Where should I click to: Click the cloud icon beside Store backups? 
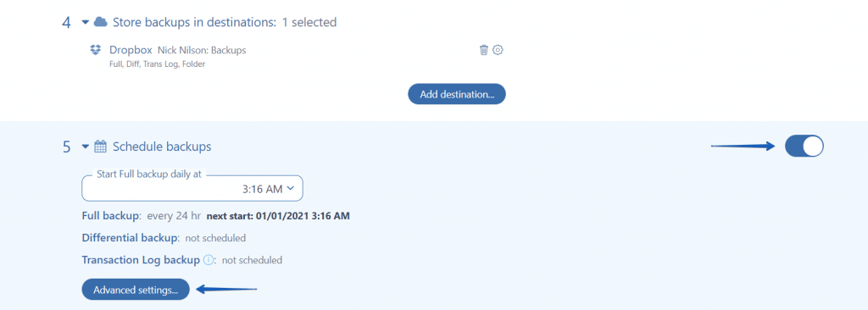pos(100,22)
